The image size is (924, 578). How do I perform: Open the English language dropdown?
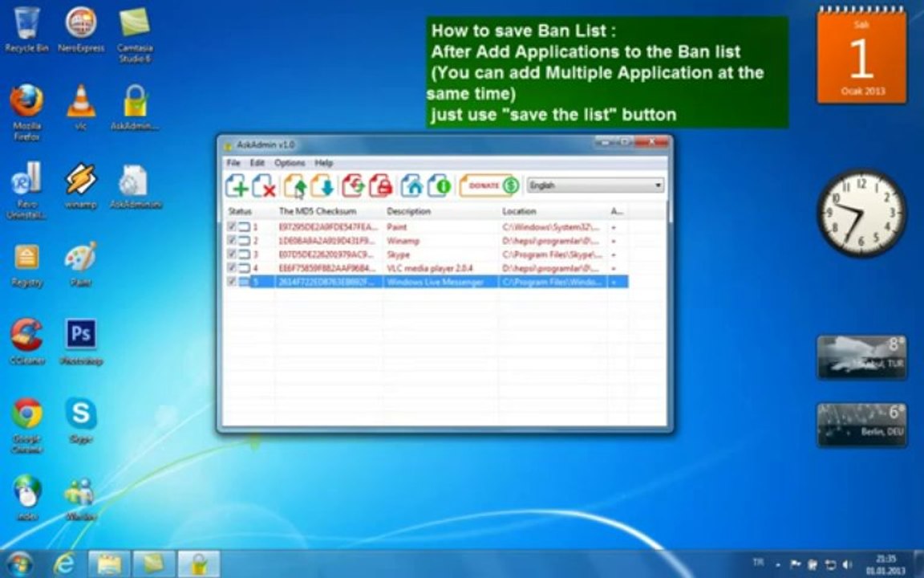[x=595, y=185]
